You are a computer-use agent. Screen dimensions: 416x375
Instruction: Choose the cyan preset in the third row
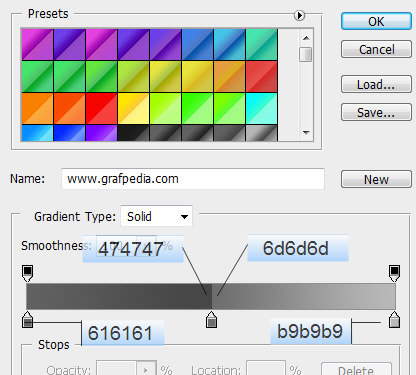tap(262, 109)
